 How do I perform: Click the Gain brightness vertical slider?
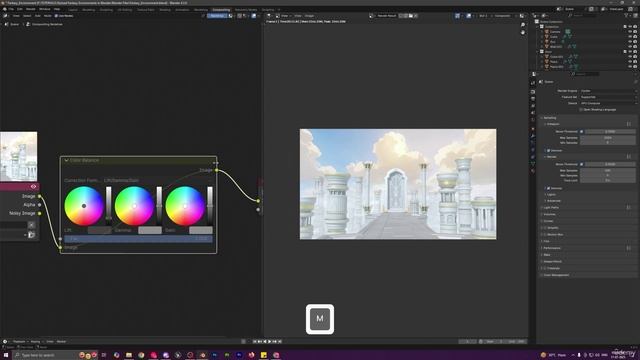click(210, 206)
